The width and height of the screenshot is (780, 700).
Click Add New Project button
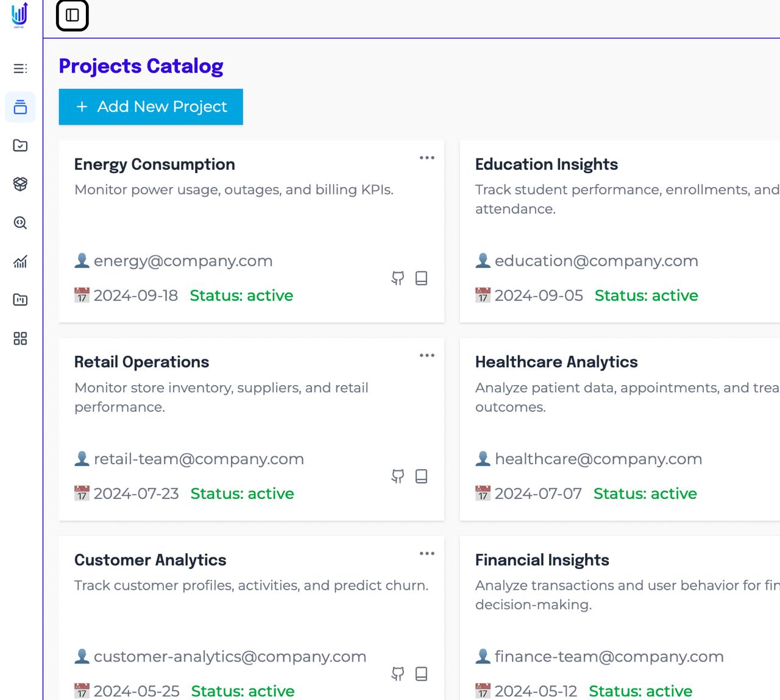151,107
